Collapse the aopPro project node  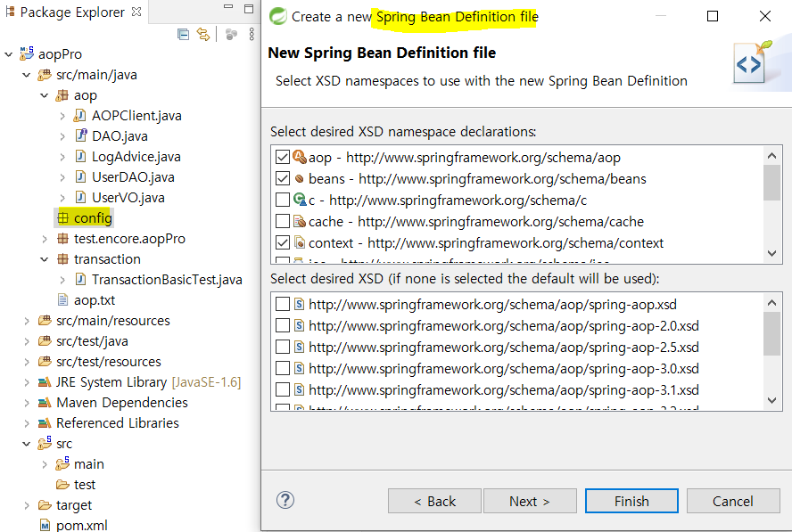click(9, 54)
